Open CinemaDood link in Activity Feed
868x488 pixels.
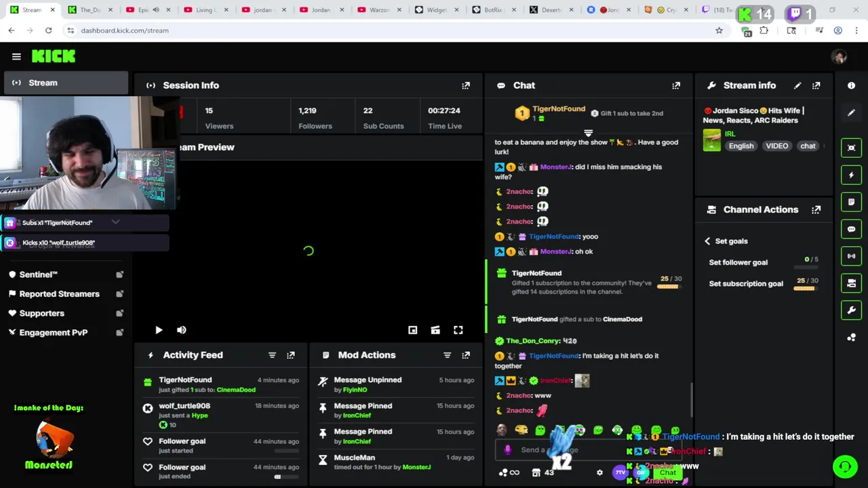[236, 390]
